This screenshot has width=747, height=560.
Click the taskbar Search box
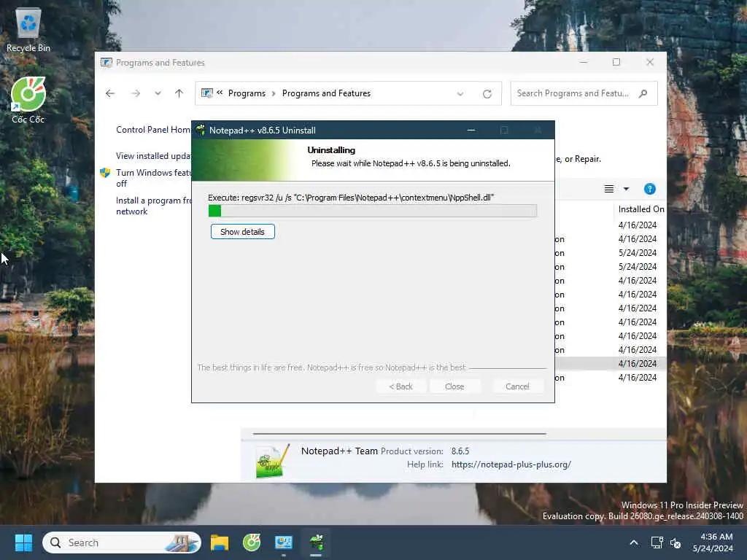coord(122,542)
